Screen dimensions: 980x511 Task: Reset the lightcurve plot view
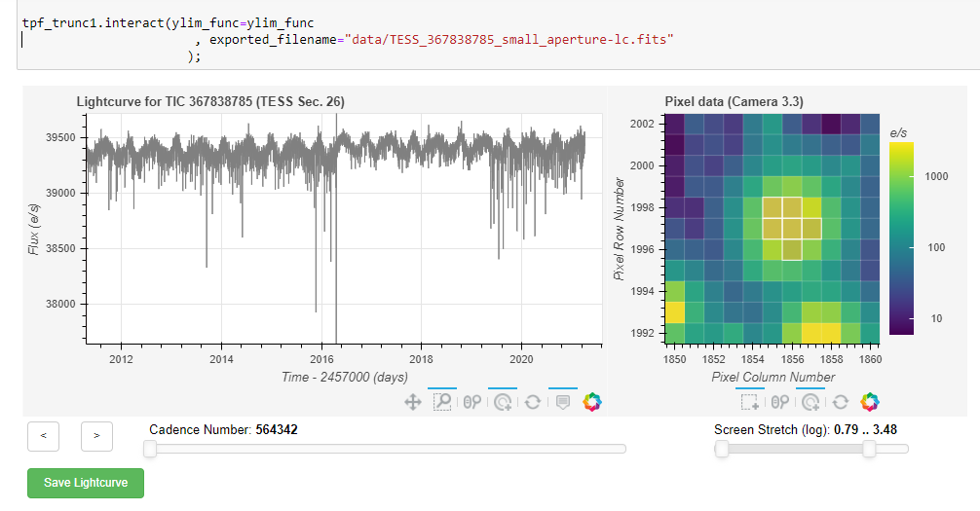click(x=533, y=402)
